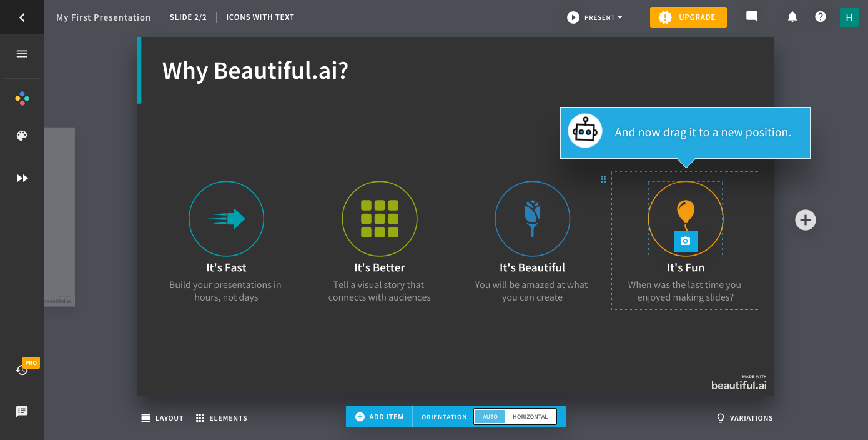The height and width of the screenshot is (440, 868).
Task: Select the arrow icon above It's Fast
Action: (x=226, y=219)
